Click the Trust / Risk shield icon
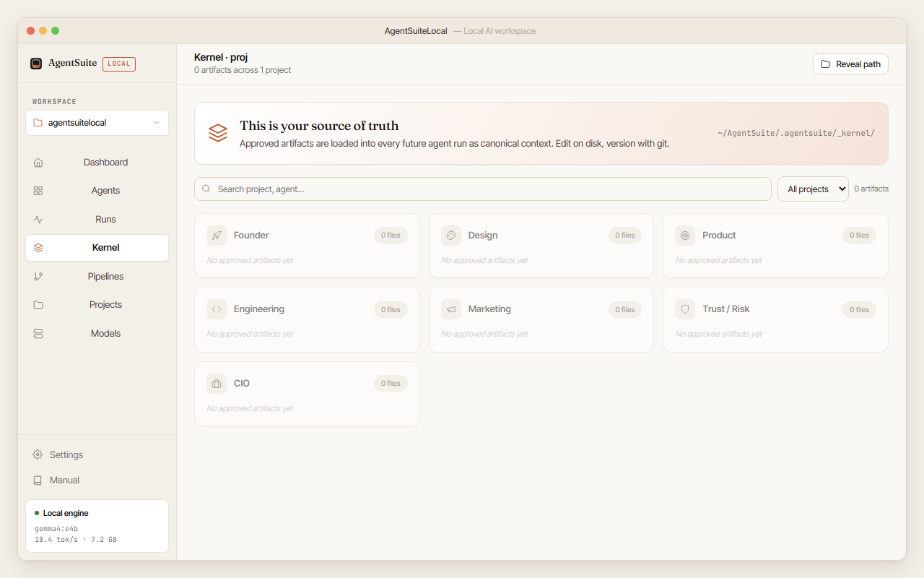 pyautogui.click(x=685, y=309)
